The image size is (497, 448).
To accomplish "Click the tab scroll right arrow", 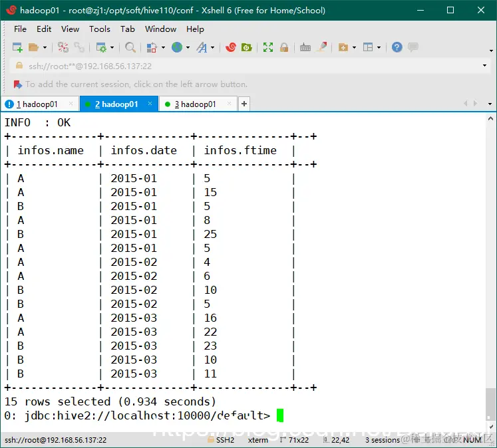I will coord(475,104).
